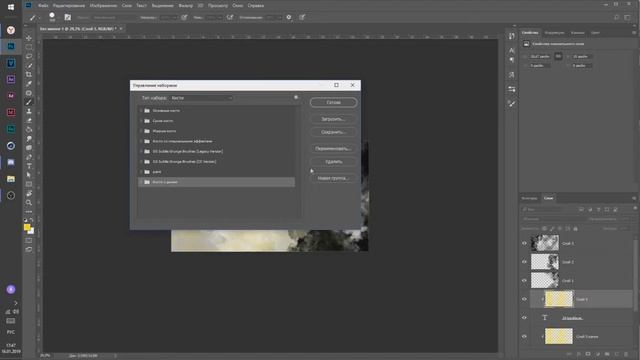
Task: Hide the Слой 3 layer
Action: [524, 243]
